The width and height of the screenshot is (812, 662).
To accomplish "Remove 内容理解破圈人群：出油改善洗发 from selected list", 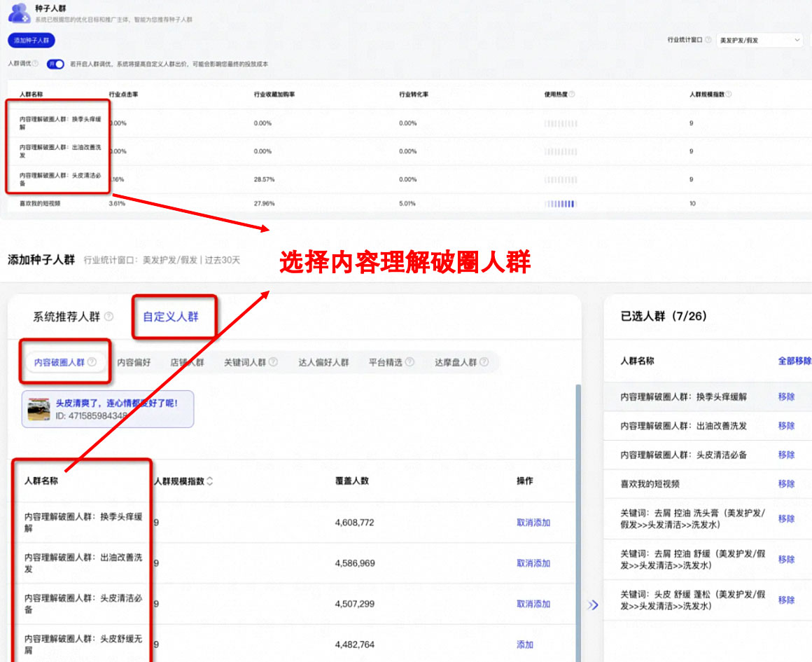I will (786, 426).
